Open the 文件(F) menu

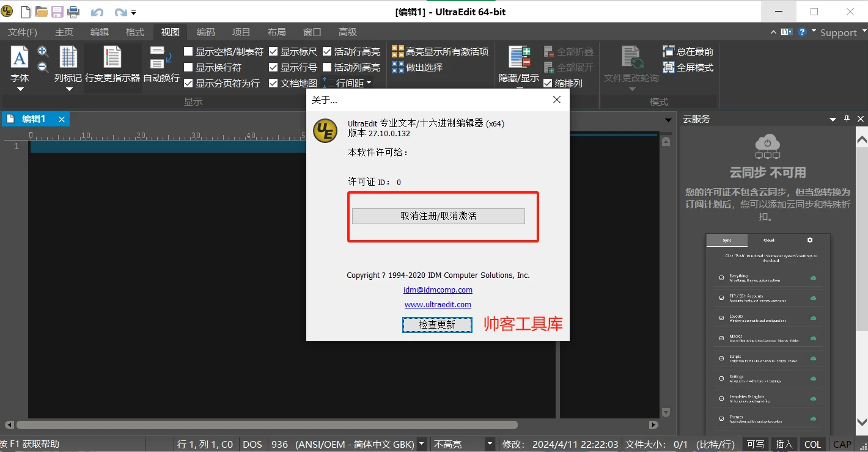coord(23,32)
